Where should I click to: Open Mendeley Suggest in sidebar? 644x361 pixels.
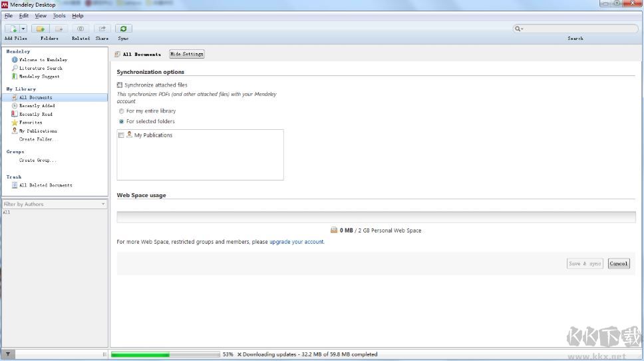(x=39, y=77)
